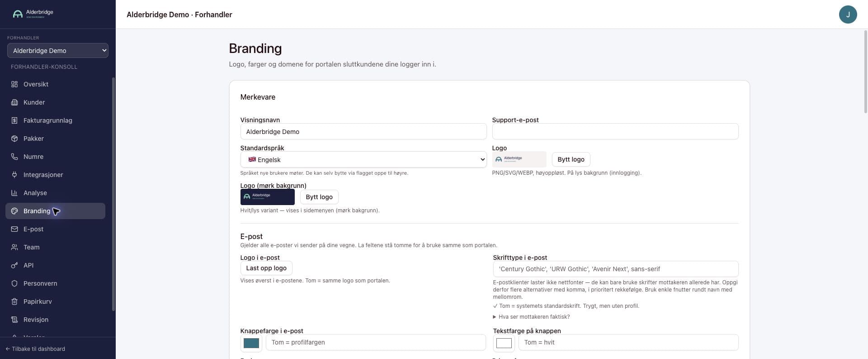
Task: Click the Merkevare section heading
Action: click(x=258, y=97)
